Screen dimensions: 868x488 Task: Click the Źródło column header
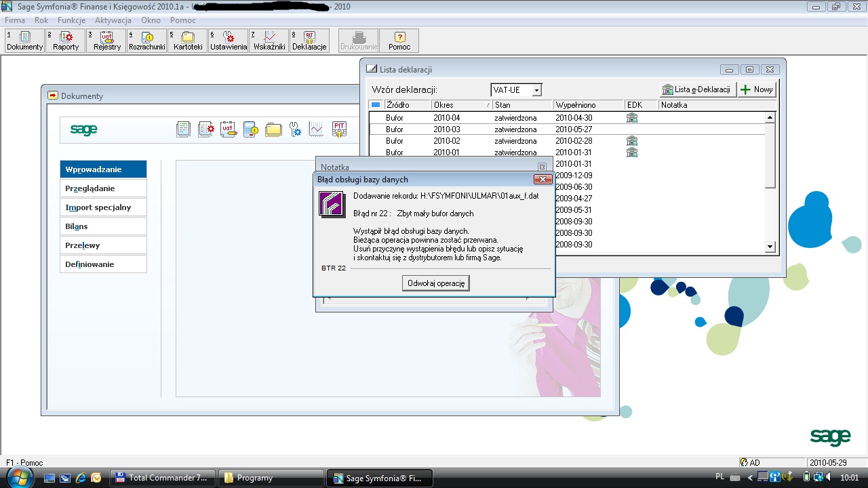coord(408,105)
